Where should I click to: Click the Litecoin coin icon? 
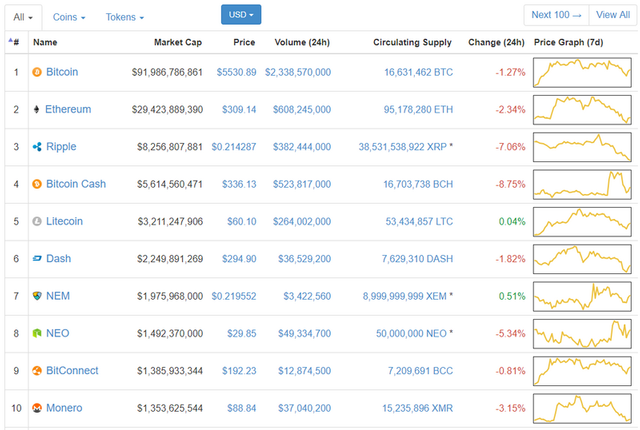(x=38, y=221)
